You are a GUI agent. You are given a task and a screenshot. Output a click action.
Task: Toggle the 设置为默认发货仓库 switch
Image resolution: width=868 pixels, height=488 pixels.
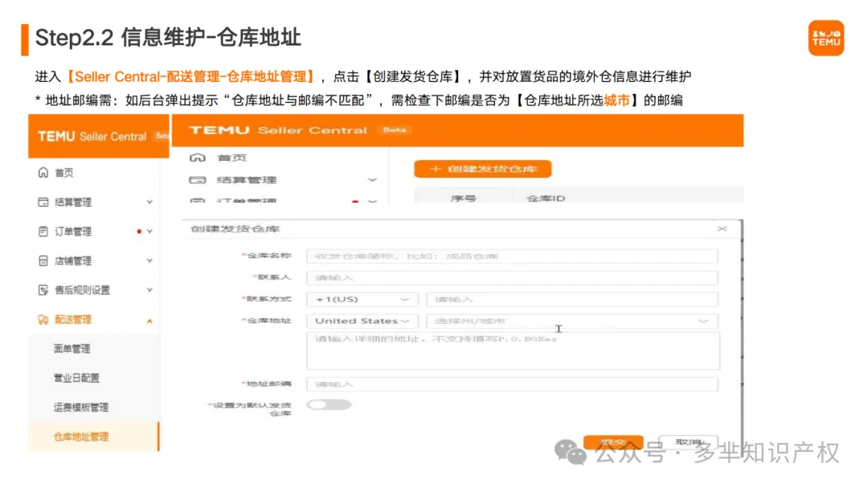pos(329,405)
